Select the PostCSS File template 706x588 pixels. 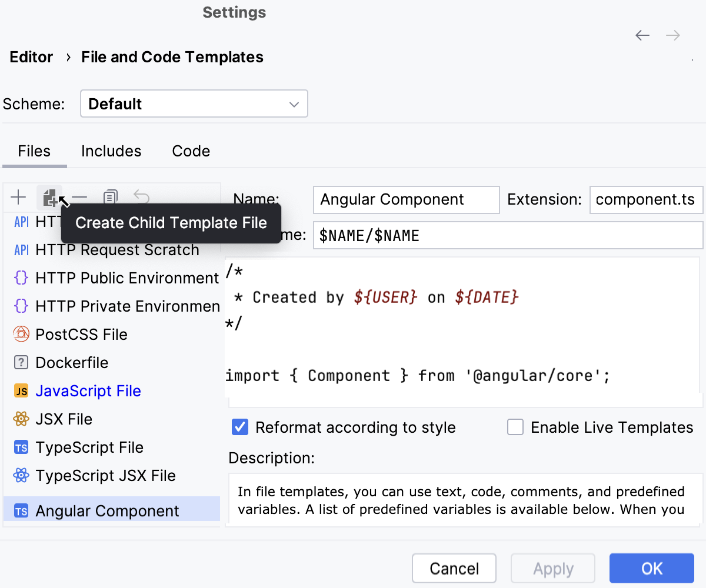click(81, 335)
